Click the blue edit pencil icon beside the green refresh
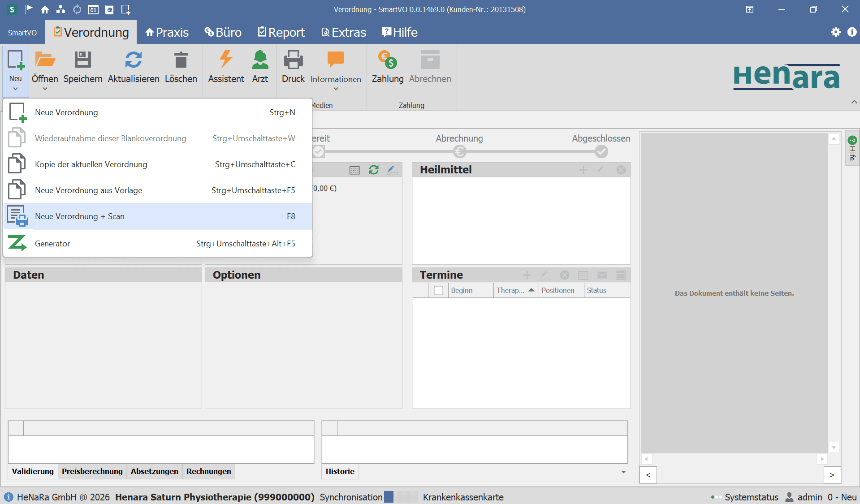This screenshot has width=860, height=504. click(x=392, y=170)
